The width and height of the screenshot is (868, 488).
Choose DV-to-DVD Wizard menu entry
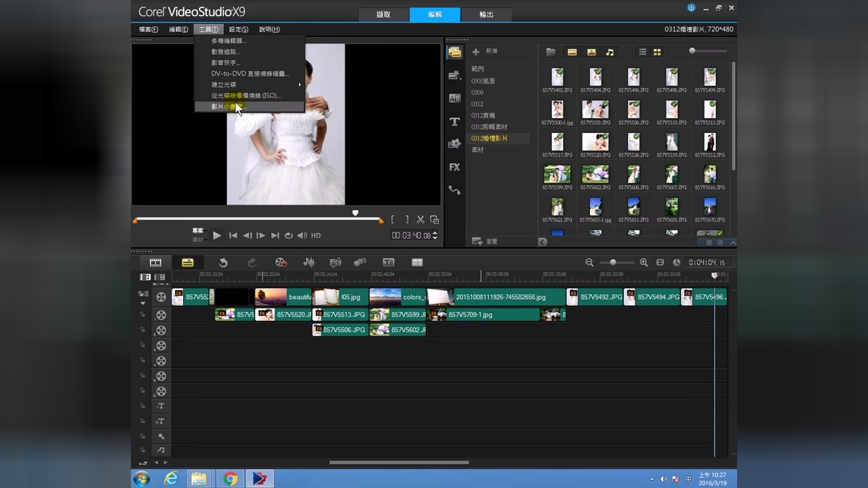[249, 73]
